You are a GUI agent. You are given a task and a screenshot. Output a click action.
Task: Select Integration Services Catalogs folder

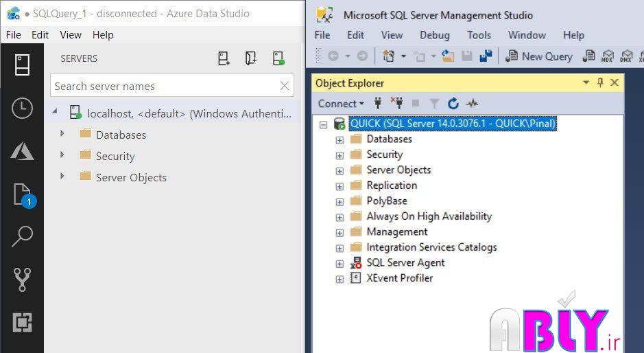click(x=431, y=247)
